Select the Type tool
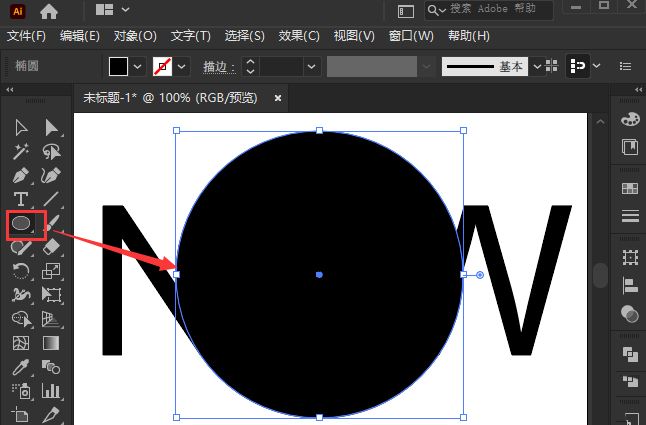Screen dimensions: 646x425 (x=21, y=199)
